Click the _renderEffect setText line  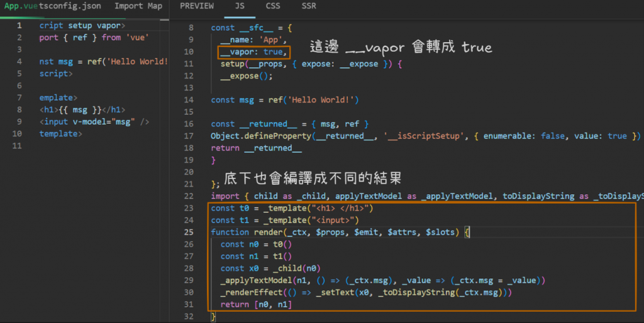[366, 292]
